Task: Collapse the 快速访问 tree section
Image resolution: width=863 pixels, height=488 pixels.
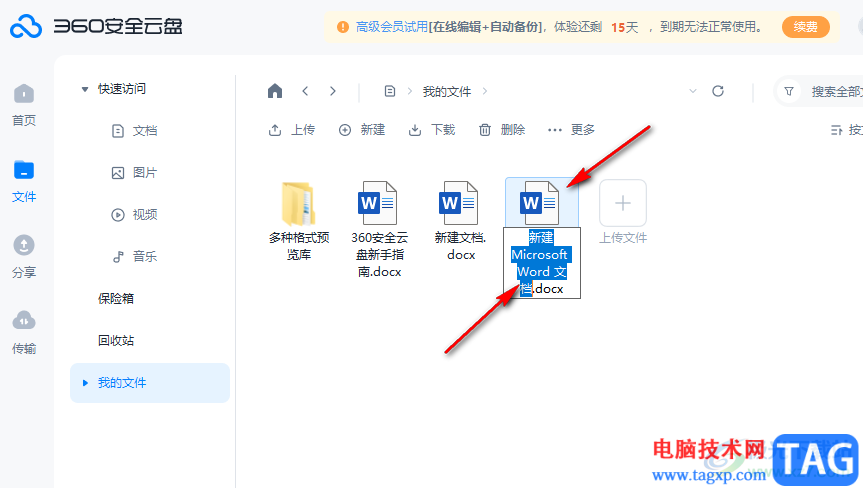Action: (85, 89)
